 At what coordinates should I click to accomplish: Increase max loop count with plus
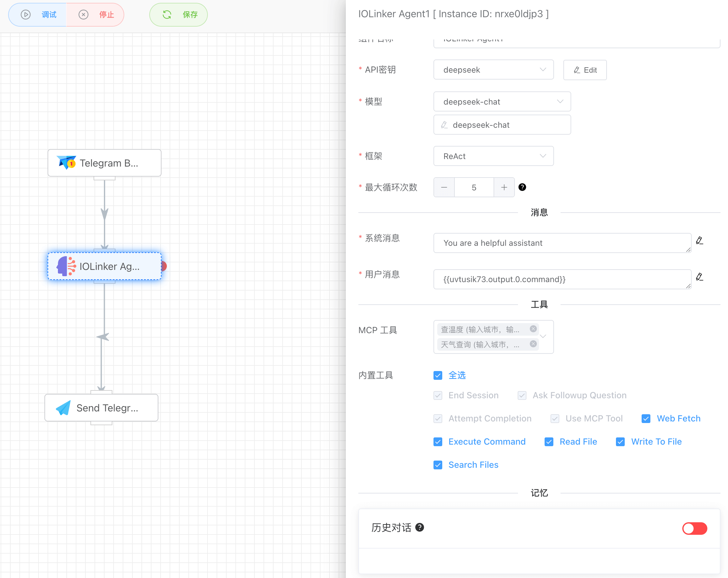coord(504,188)
